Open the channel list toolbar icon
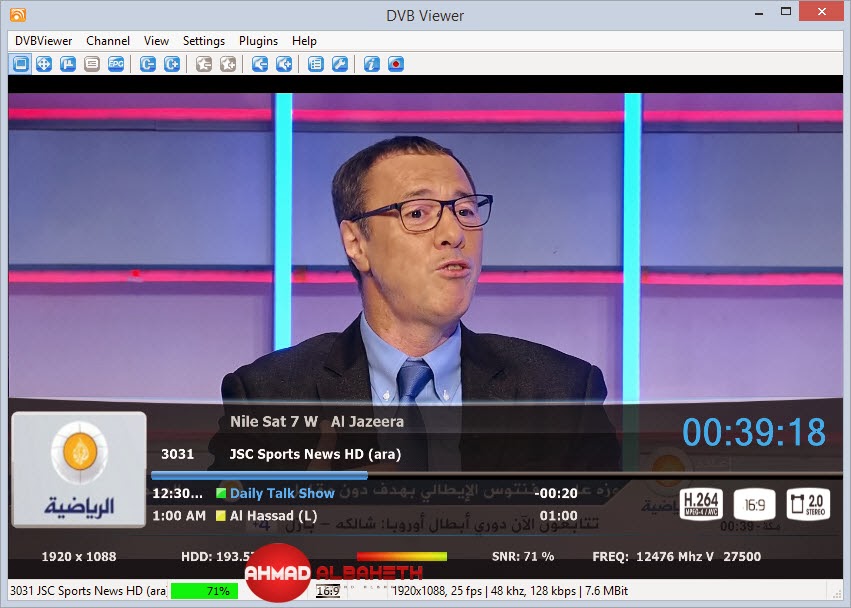The image size is (851, 608). point(316,64)
